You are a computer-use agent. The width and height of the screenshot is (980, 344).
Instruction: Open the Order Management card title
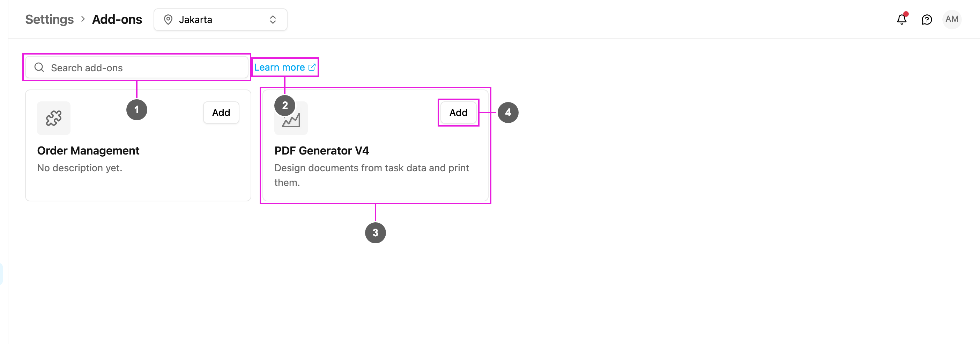[88, 150]
